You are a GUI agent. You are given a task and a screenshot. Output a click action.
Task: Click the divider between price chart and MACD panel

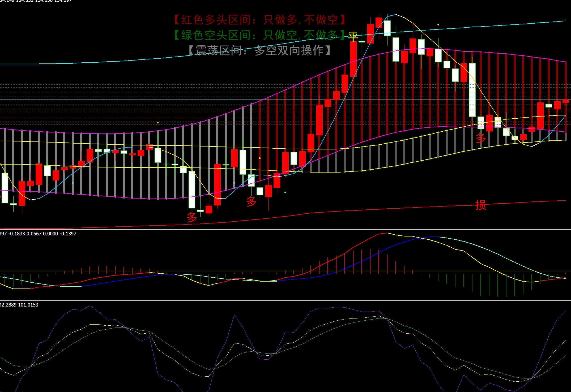click(x=285, y=229)
